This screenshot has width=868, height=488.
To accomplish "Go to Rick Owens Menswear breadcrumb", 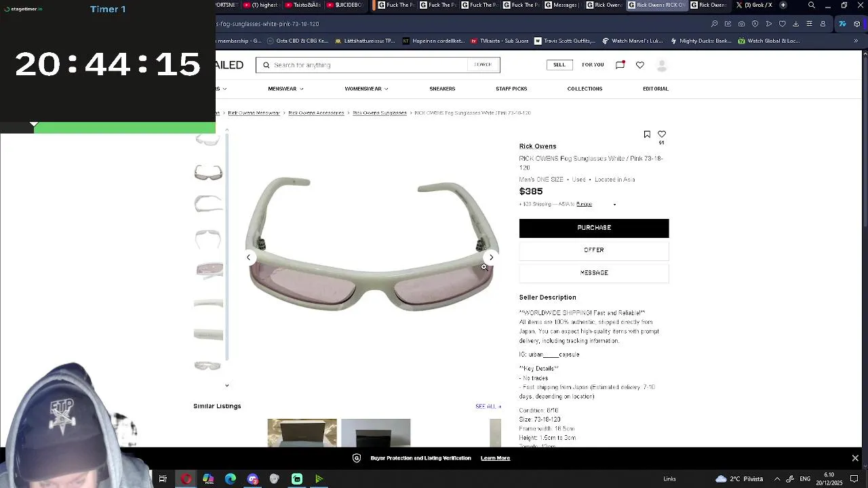I will pos(254,113).
